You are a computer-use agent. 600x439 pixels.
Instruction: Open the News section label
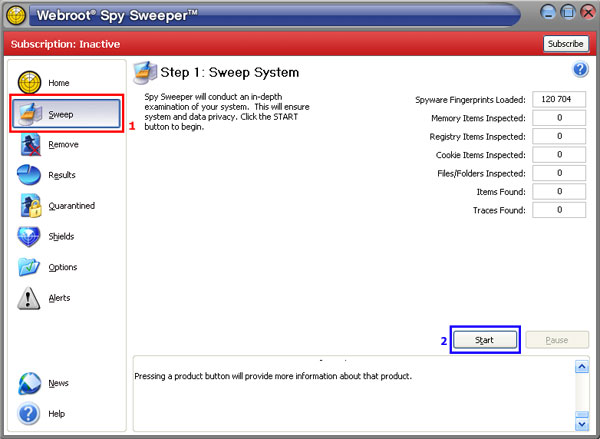tap(59, 383)
